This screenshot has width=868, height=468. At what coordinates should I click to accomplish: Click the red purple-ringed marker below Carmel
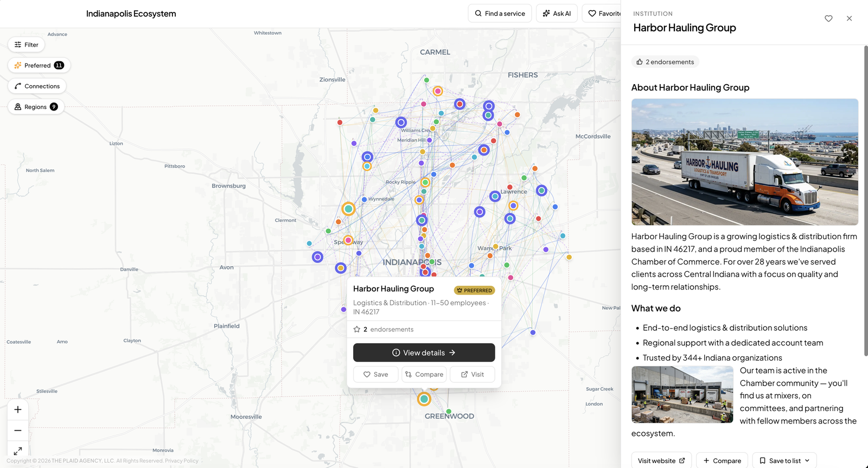tap(459, 104)
